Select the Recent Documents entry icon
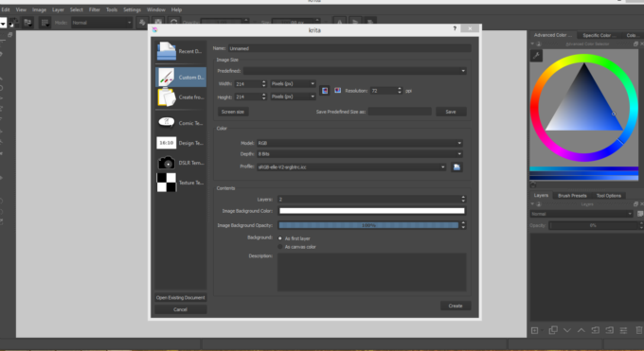Image resolution: width=644 pixels, height=351 pixels. click(167, 51)
